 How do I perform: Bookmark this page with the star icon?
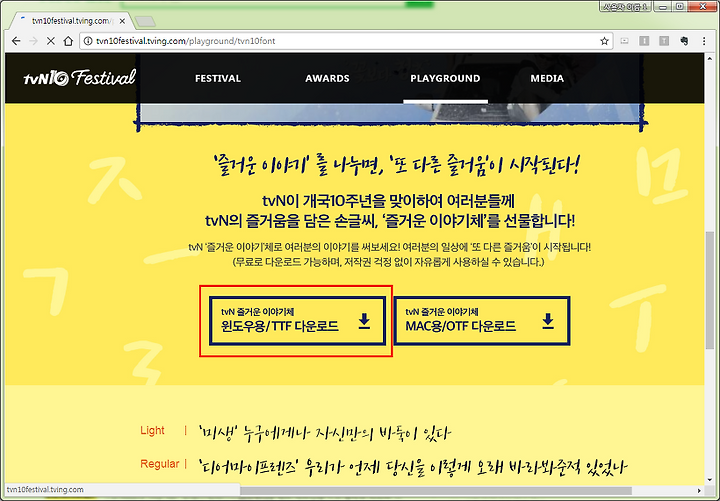point(604,41)
